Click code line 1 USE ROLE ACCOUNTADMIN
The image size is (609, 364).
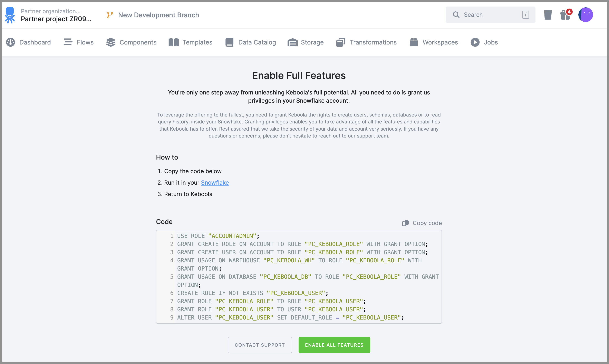218,236
